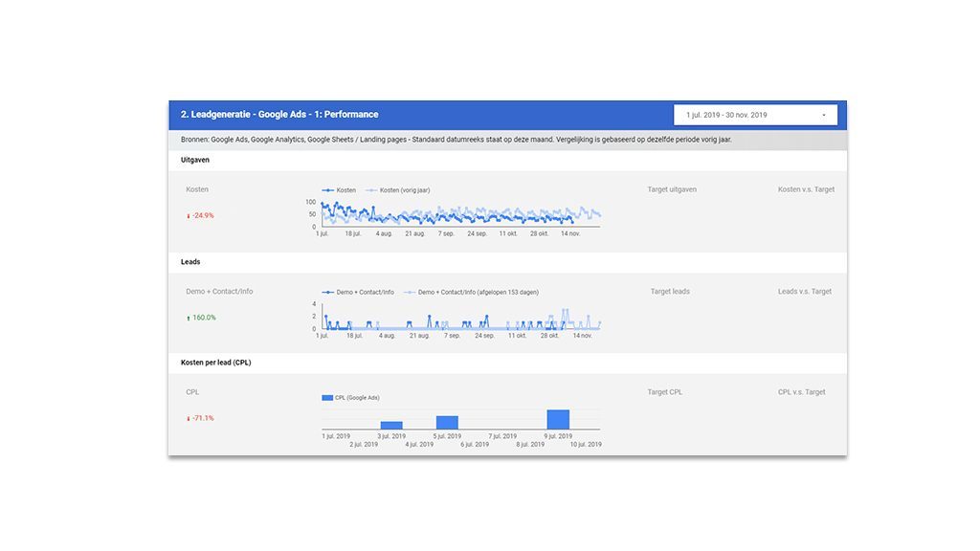980x551 pixels.
Task: Toggle the afgelopen 153 dagen legend marker
Action: click(x=410, y=292)
